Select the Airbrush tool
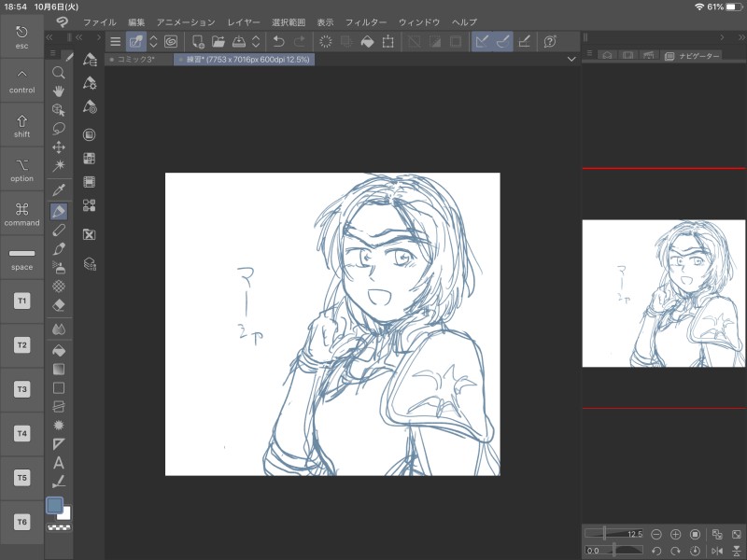 tap(59, 268)
